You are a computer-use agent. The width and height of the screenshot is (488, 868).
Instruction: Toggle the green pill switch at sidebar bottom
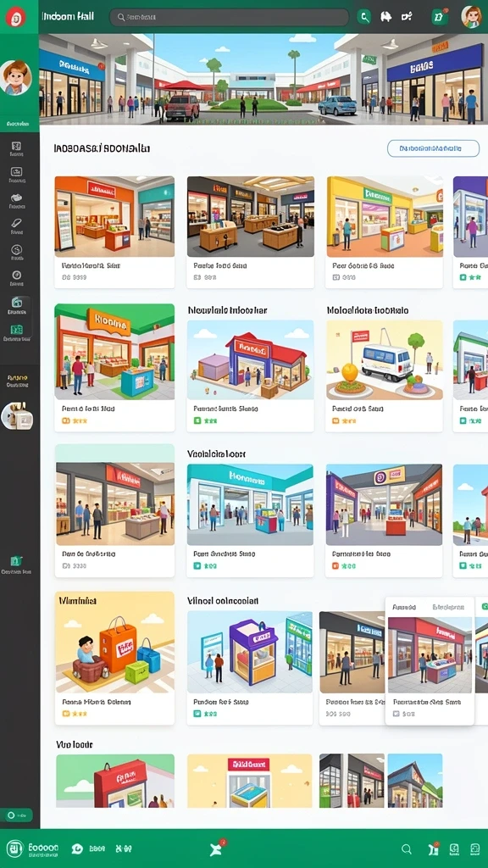(18, 815)
